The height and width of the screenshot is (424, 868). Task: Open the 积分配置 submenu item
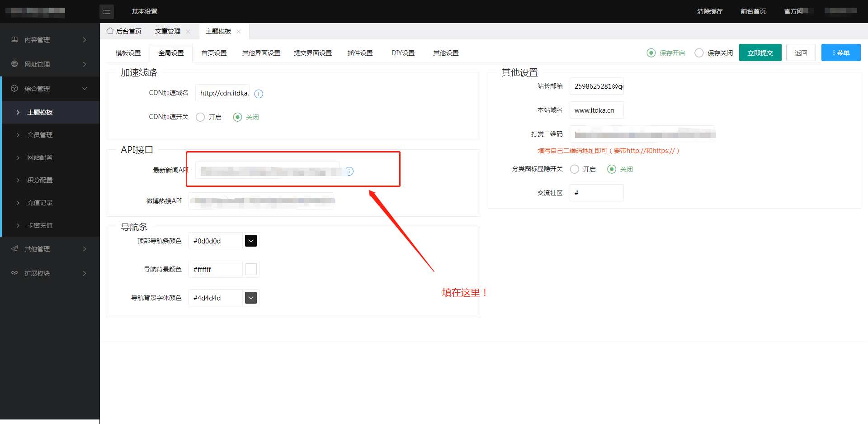point(51,180)
